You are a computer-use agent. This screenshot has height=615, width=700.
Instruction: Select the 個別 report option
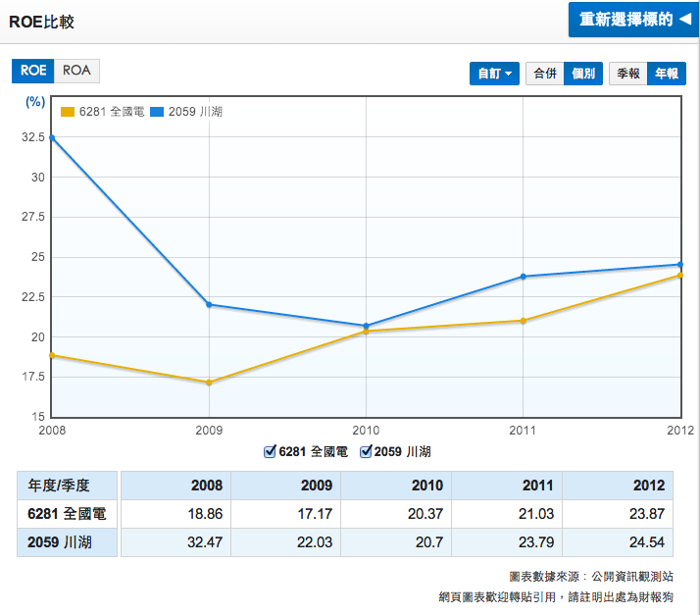(x=583, y=74)
